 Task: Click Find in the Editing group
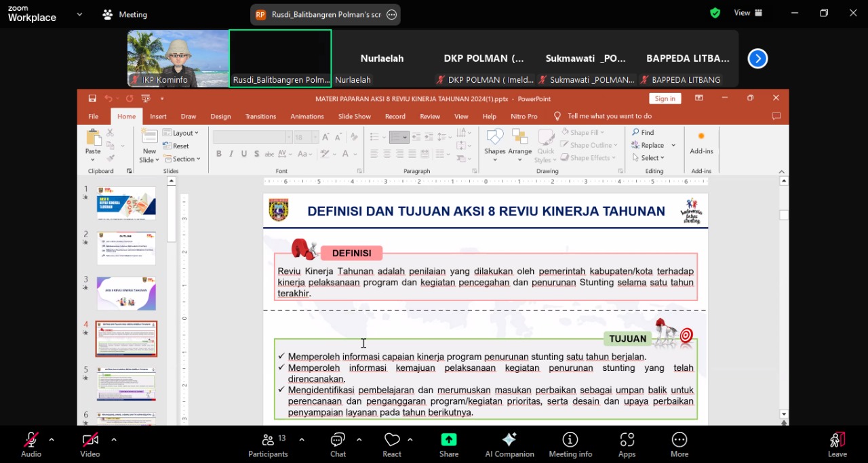[643, 132]
